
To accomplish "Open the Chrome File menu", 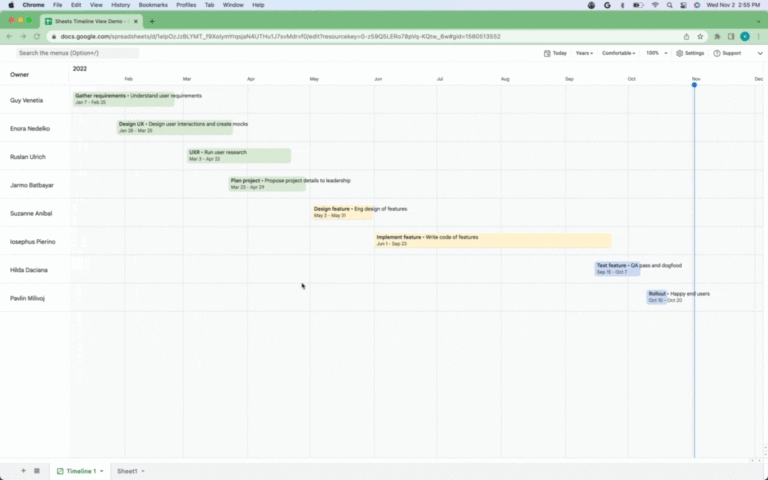I will click(57, 5).
